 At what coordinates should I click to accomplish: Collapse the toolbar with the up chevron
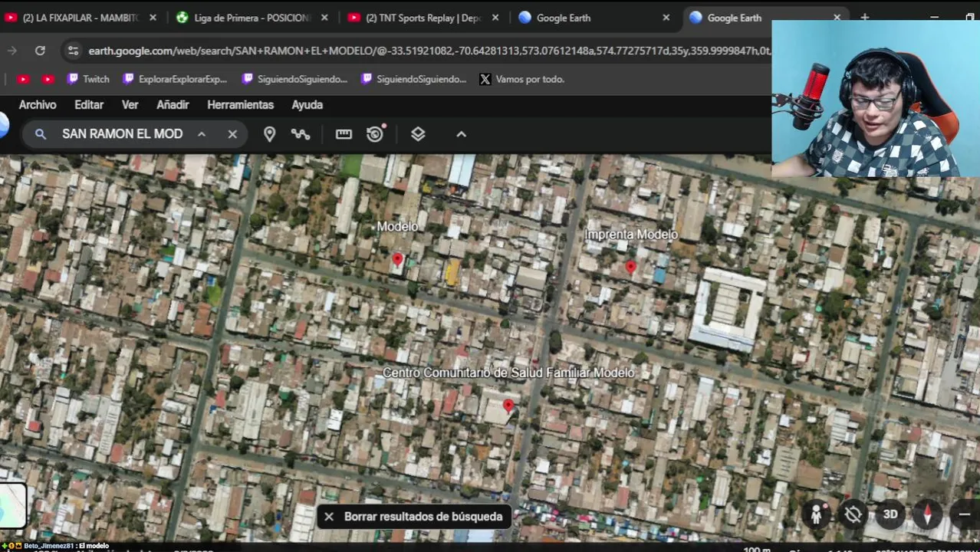461,134
